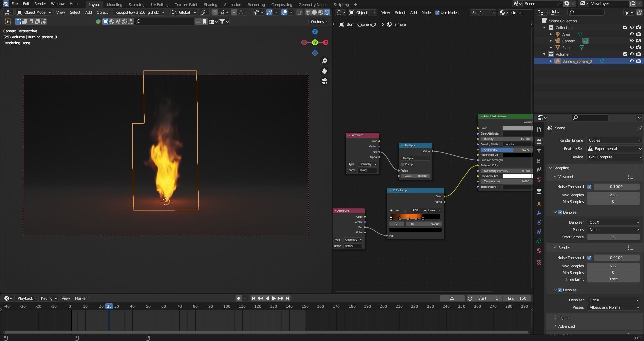Viewport: 644px width, 341px height.
Task: Open the Node menu in shader editor
Action: point(426,13)
